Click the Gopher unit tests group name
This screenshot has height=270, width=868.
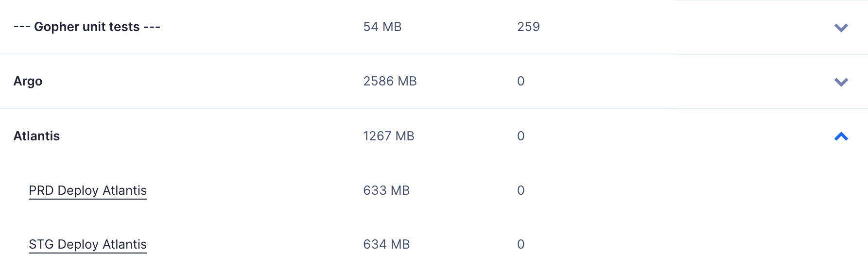(x=87, y=27)
